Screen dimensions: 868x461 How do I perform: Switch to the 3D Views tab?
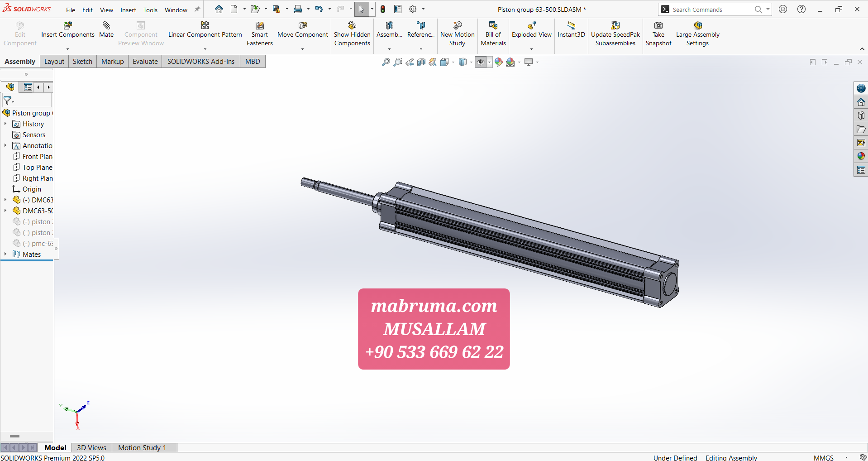[91, 447]
